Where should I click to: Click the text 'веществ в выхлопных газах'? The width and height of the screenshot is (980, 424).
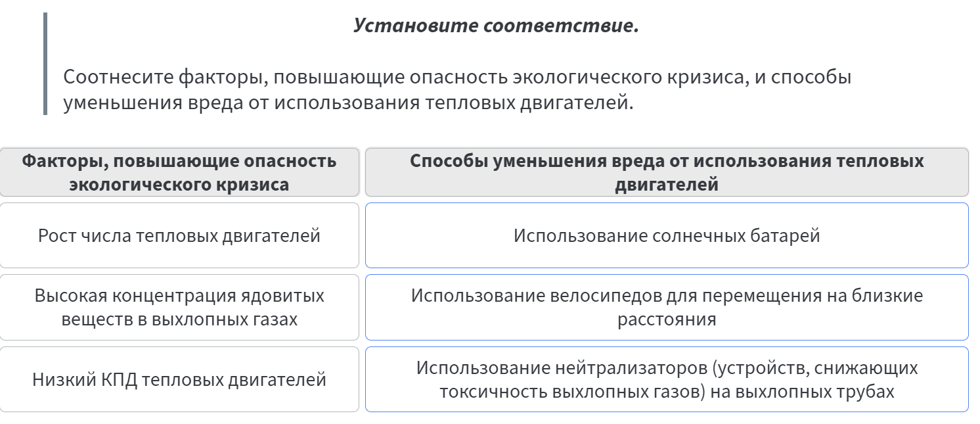pos(179,319)
